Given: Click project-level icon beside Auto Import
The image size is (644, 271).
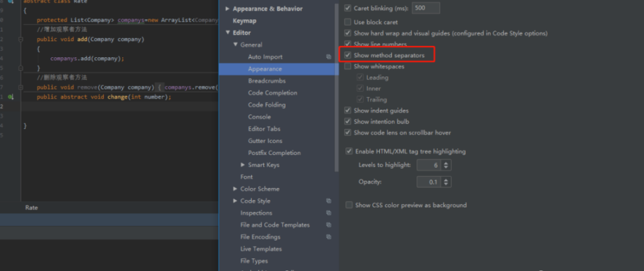Looking at the screenshot, I should point(329,57).
